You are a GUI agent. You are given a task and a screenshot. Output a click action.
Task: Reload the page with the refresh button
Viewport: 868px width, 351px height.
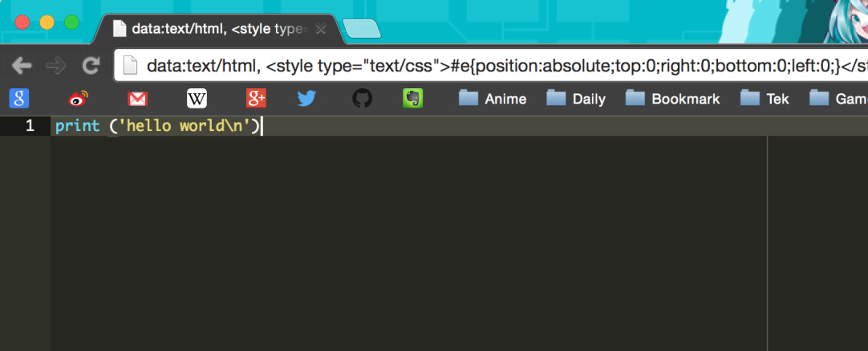(91, 66)
